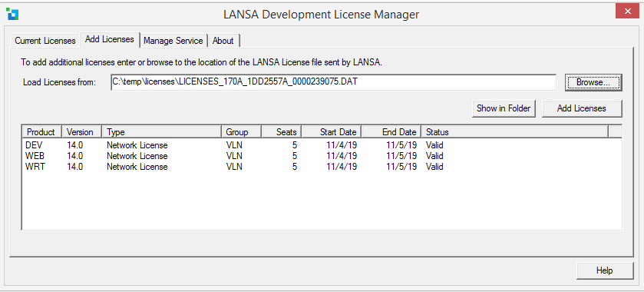Select the WRT license row
The height and width of the screenshot is (292, 644).
pyautogui.click(x=322, y=167)
